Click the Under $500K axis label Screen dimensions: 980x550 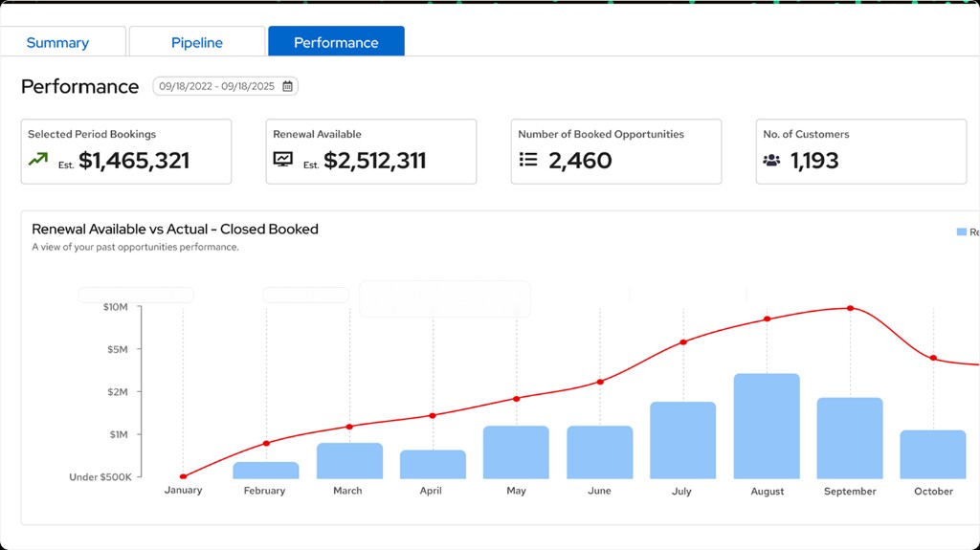[x=100, y=477]
